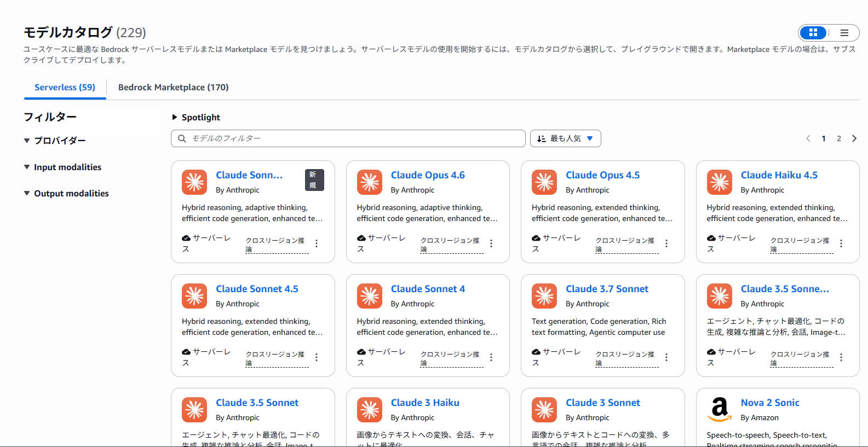Viewport: 868px width, 447px height.
Task: Click the Anthropic logo on Claude Opus 4.5
Action: click(544, 182)
